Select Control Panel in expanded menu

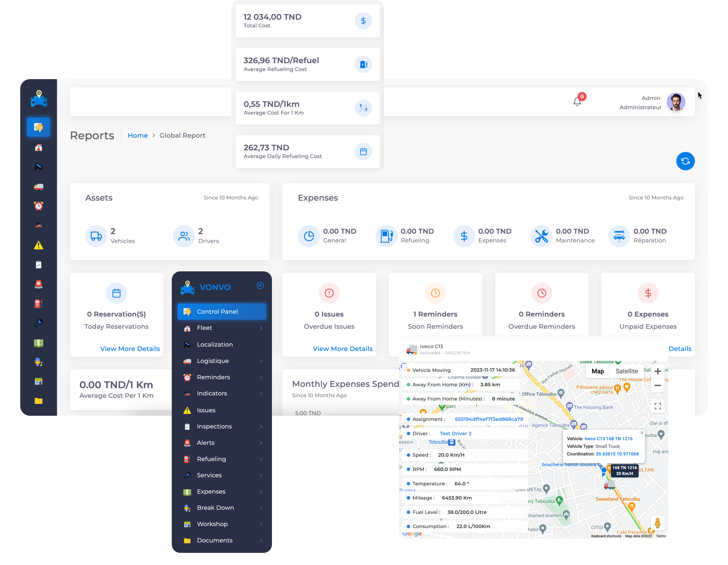click(222, 312)
